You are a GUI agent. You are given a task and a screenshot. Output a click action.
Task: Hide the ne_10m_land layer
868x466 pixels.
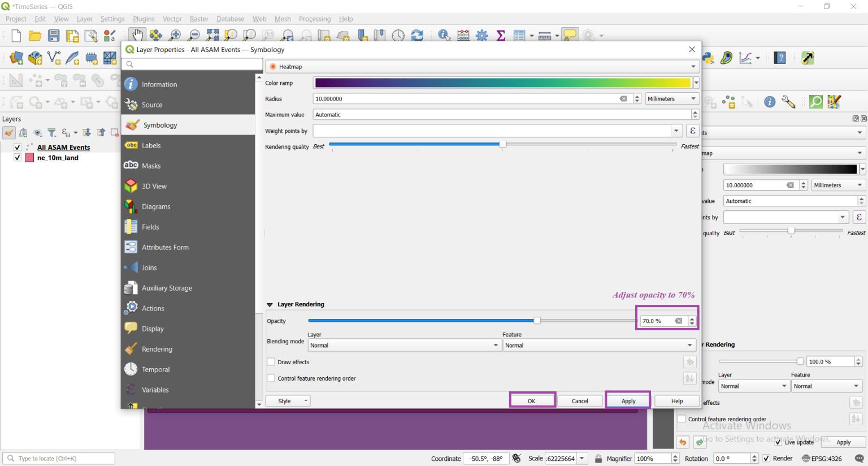[18, 158]
